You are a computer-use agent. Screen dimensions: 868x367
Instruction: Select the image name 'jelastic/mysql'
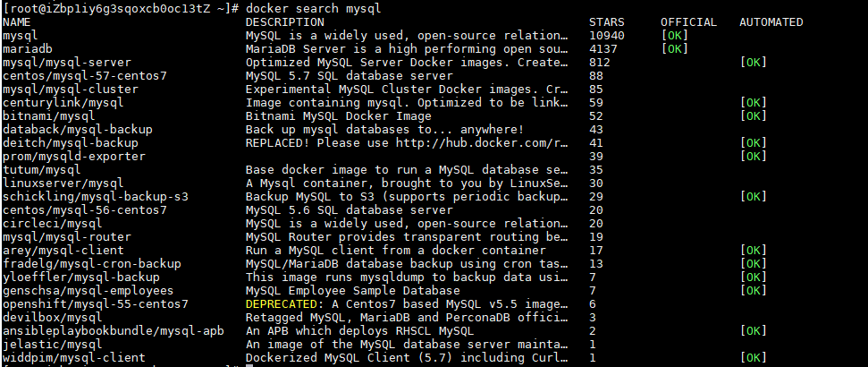(x=53, y=345)
